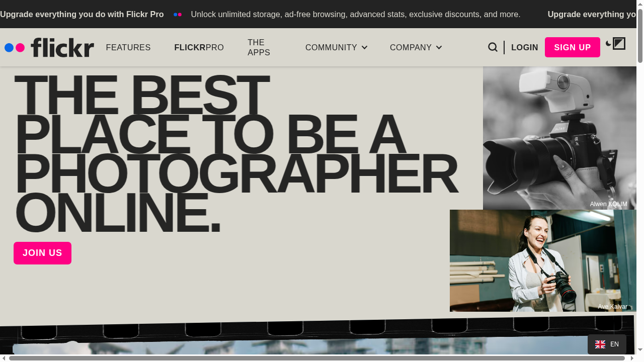Switch site language from EN
The image size is (644, 362).
[x=607, y=344]
